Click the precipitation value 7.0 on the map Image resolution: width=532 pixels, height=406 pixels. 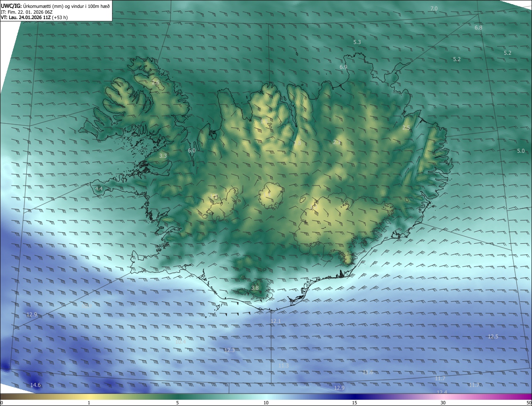pos(434,8)
